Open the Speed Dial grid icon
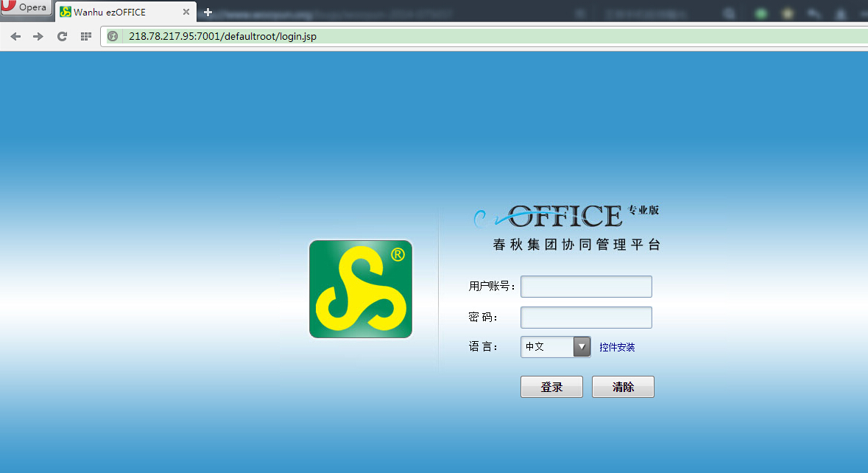Image resolution: width=868 pixels, height=473 pixels. (x=86, y=37)
